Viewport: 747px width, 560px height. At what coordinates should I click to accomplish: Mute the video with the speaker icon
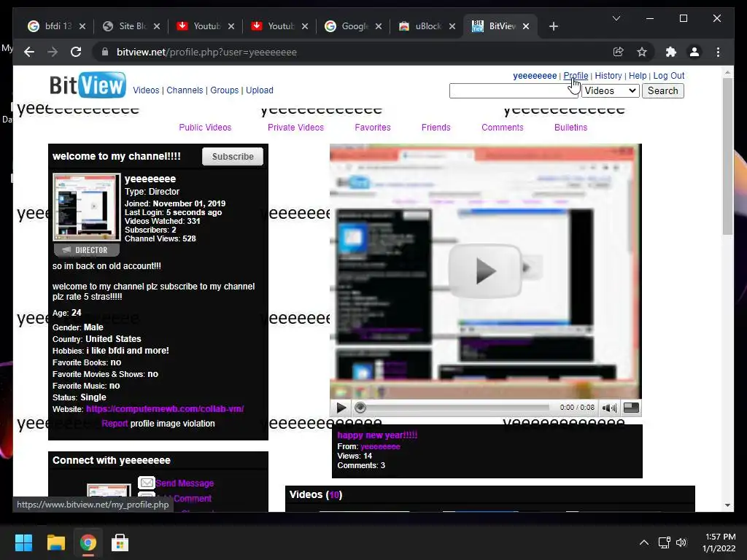(609, 408)
